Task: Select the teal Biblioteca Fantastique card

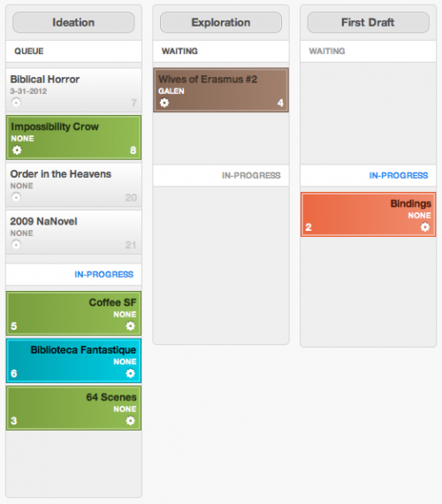Action: [x=73, y=361]
